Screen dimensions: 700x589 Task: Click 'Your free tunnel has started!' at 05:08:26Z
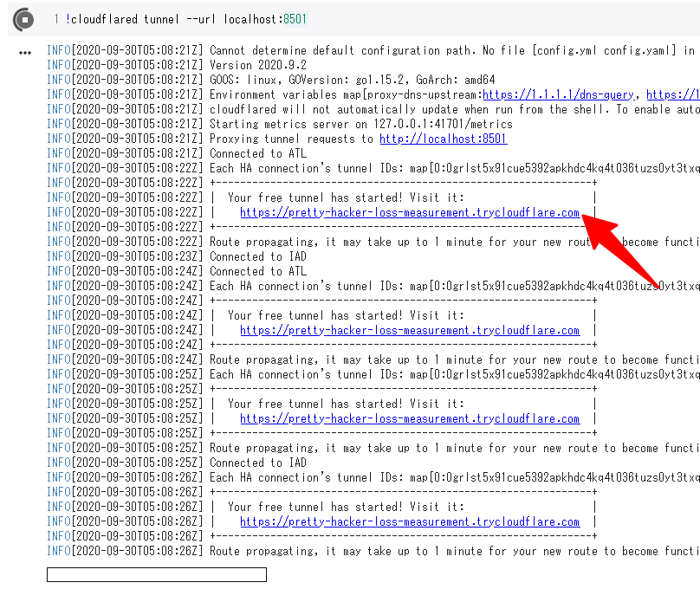pyautogui.click(x=346, y=507)
